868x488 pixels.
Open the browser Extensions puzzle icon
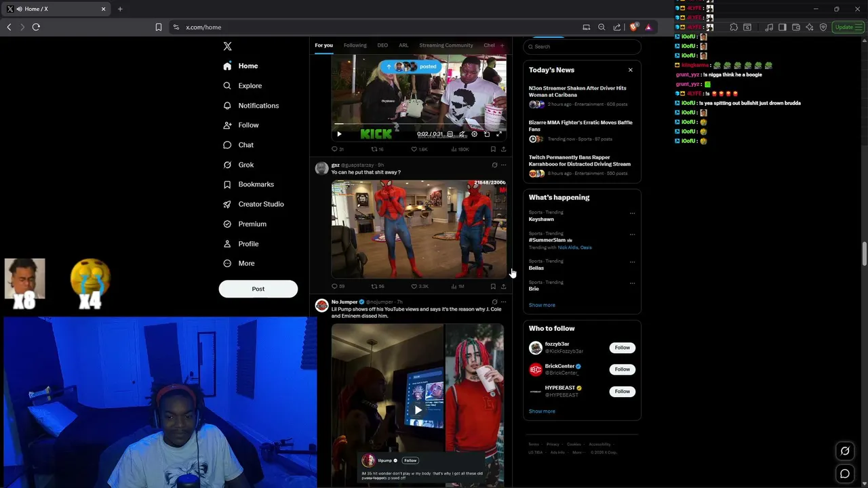point(734,27)
